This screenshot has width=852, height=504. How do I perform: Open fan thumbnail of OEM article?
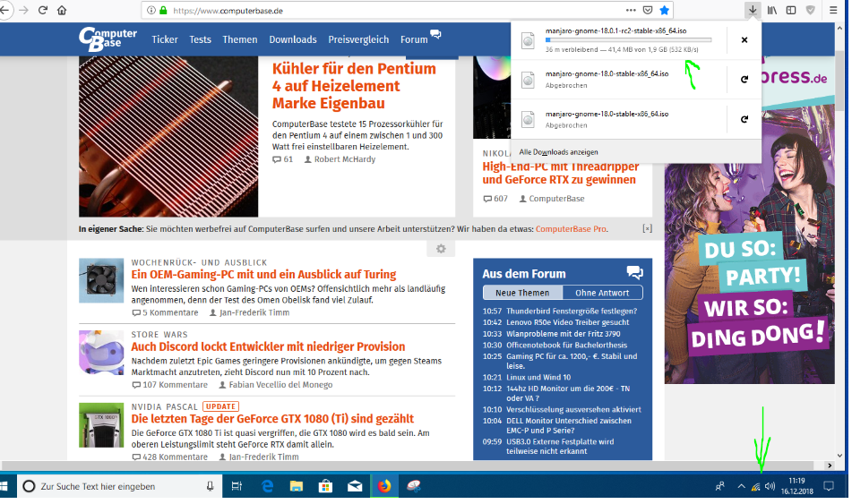101,280
